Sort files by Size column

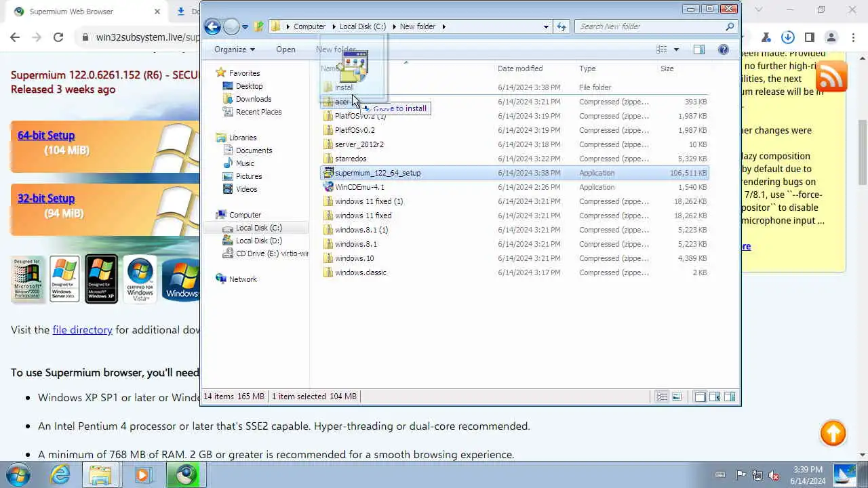coord(667,68)
